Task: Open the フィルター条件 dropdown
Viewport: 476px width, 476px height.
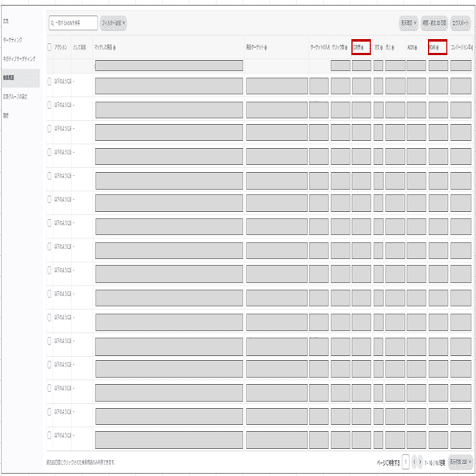Action: coord(114,23)
